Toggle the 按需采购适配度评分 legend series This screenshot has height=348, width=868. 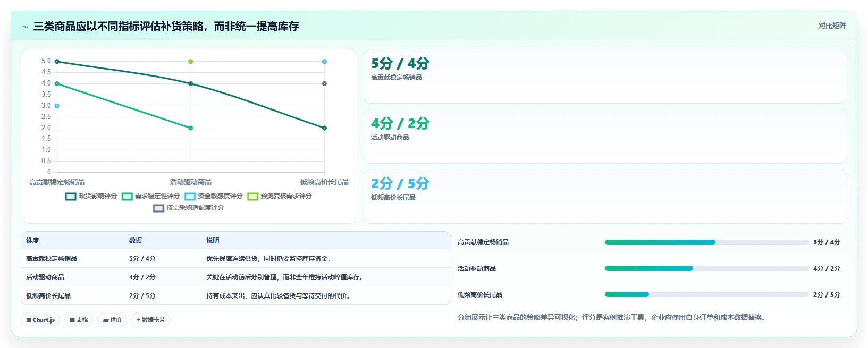tap(188, 208)
